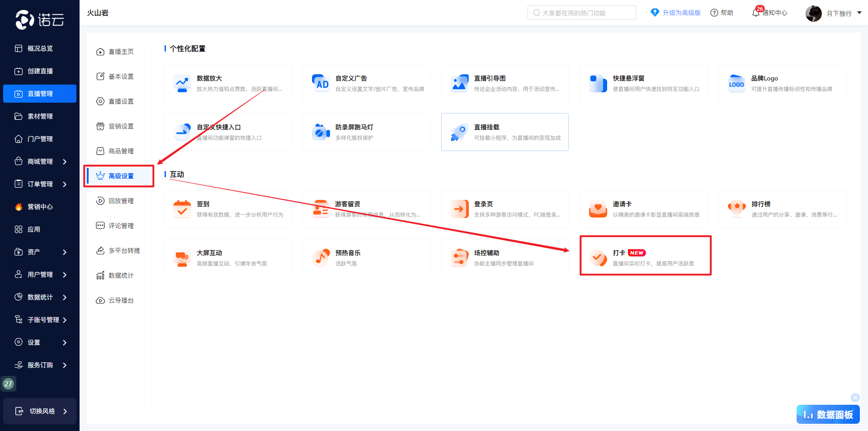Close the 数据面板 floating widget

point(855,398)
